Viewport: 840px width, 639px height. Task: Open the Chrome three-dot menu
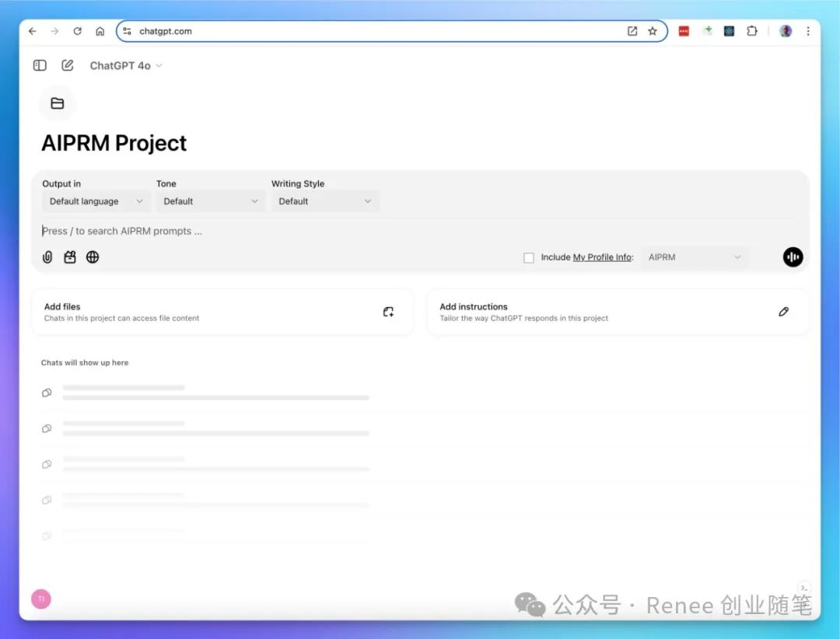pyautogui.click(x=808, y=31)
